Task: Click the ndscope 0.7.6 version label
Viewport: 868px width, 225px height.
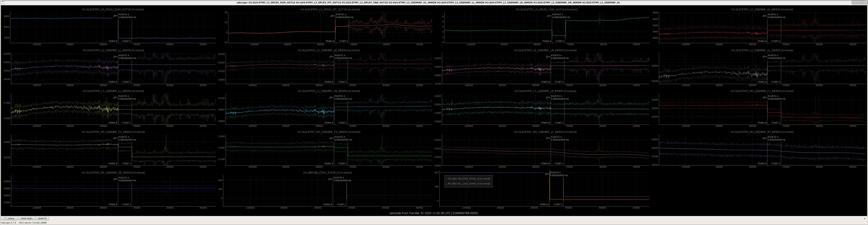Action: click(8, 223)
